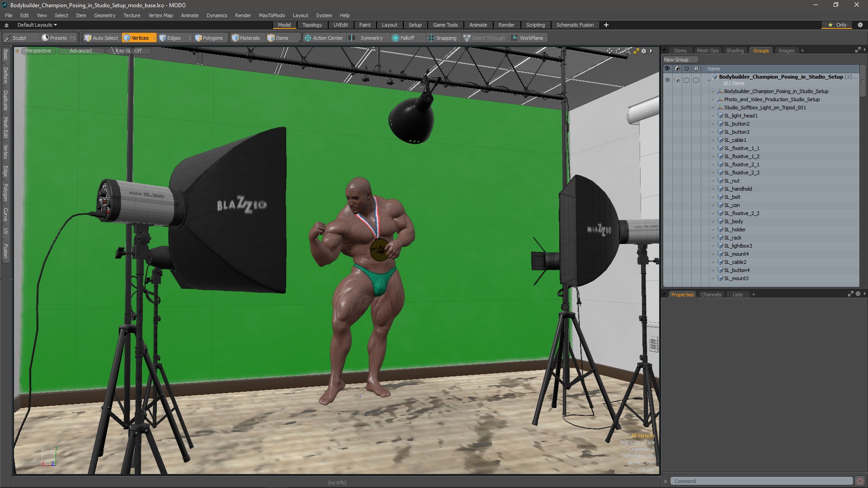Open the Advanced shading style dropdown
The height and width of the screenshot is (488, 868).
coord(80,51)
